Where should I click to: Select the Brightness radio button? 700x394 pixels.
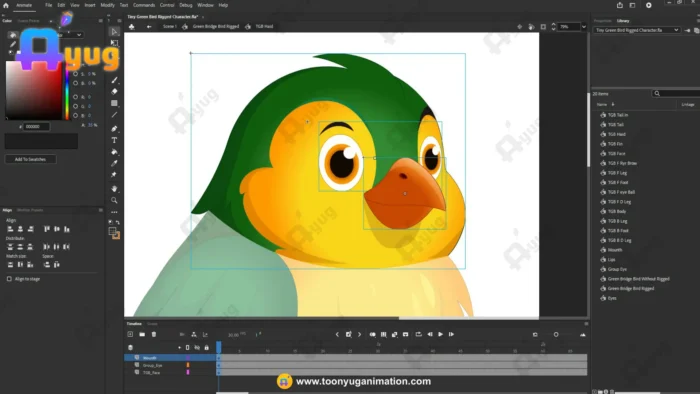[75, 83]
